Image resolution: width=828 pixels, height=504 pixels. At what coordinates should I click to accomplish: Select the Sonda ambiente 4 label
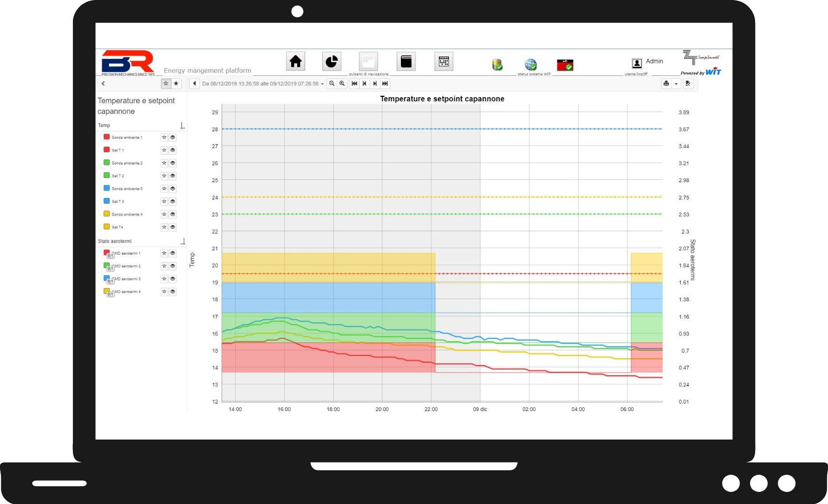pyautogui.click(x=127, y=214)
